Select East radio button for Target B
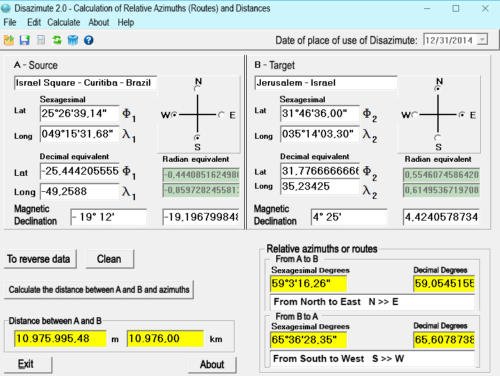 pyautogui.click(x=462, y=115)
